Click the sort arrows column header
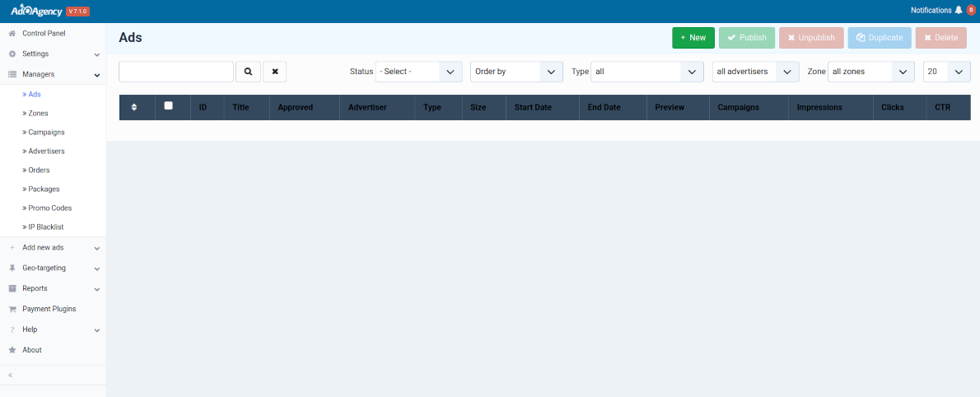The height and width of the screenshot is (397, 980). (133, 108)
